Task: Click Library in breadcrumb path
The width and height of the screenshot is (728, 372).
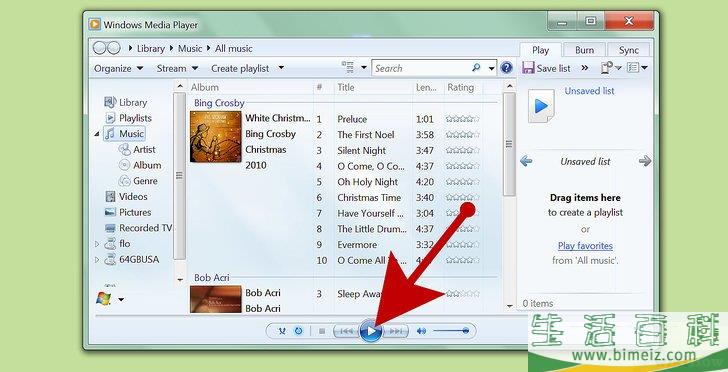Action: [x=150, y=48]
